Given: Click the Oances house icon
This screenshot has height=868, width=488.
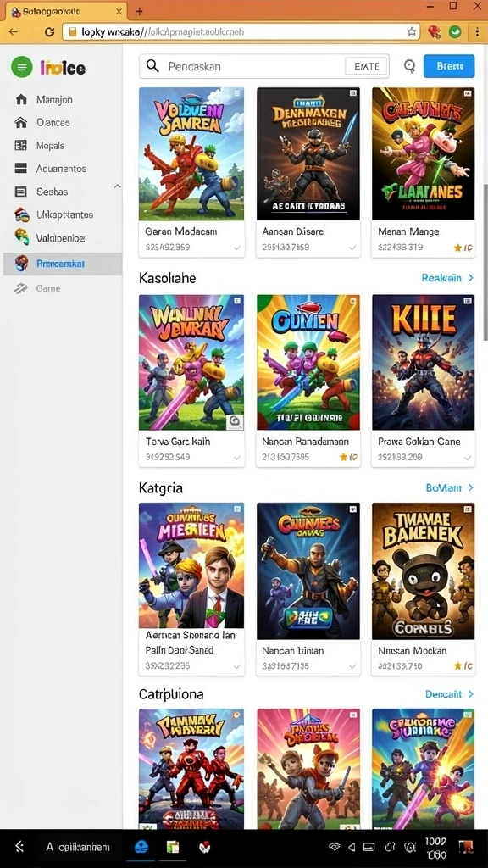Looking at the screenshot, I should point(21,122).
